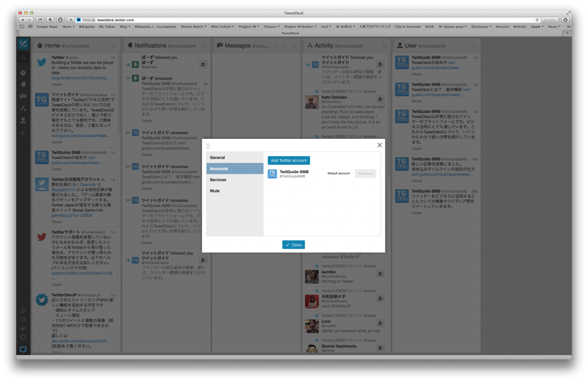Screen dimensions: 588x382
Task: Click the tweetdeck.twitter.com address field
Action: click(x=308, y=20)
